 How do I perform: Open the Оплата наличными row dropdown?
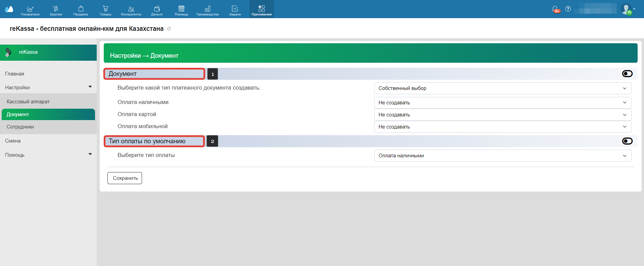tap(503, 103)
